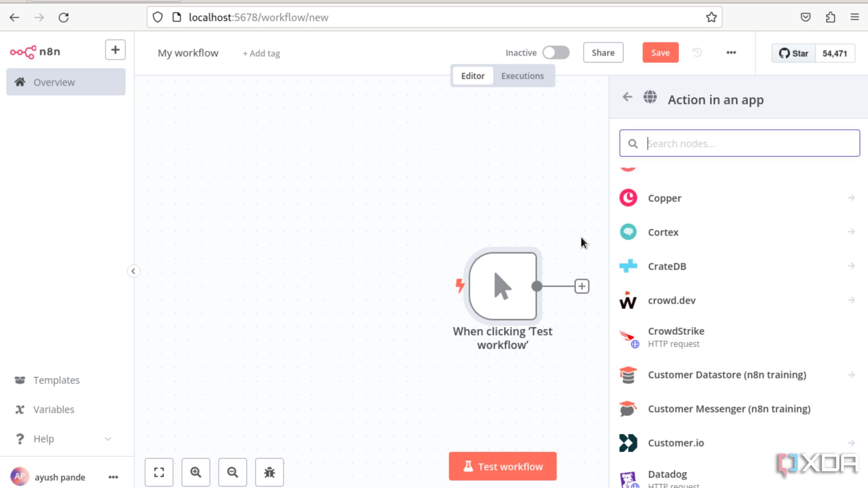Click the add new workflow plus icon
Viewport: 868px width, 488px height.
click(115, 50)
